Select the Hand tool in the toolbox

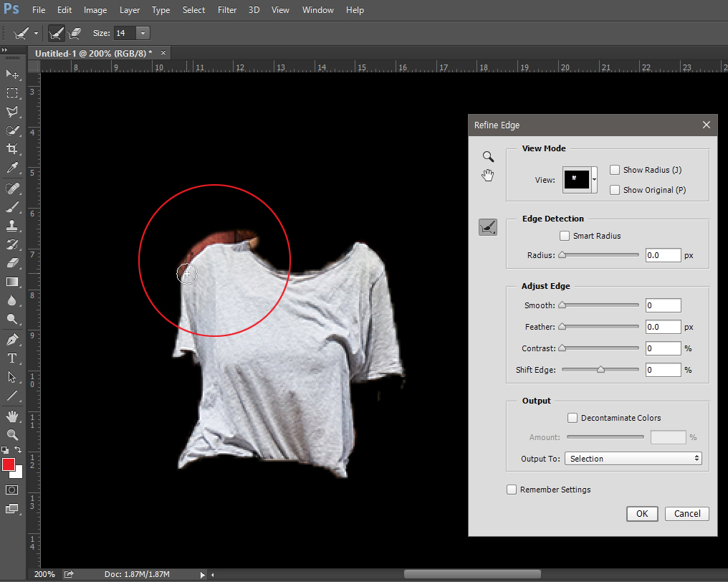(x=12, y=416)
